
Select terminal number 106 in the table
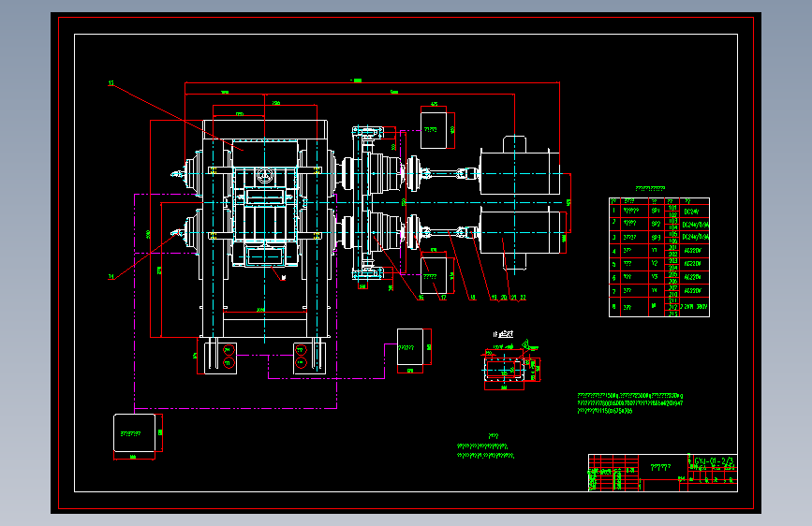point(672,241)
